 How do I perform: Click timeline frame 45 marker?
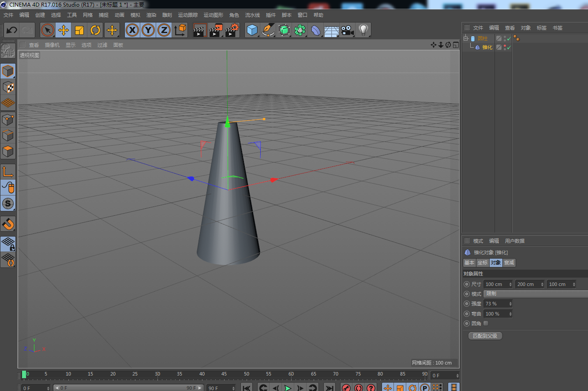(224, 375)
